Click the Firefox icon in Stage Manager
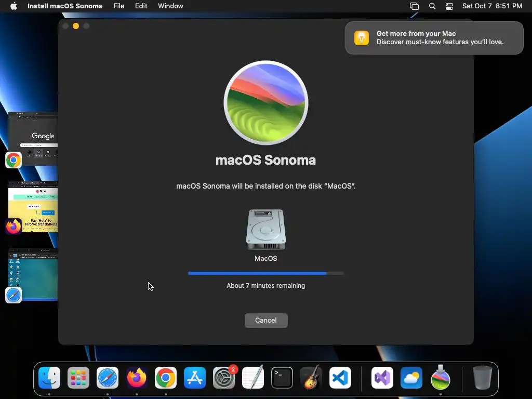Viewport: 532px width, 399px height. [14, 227]
